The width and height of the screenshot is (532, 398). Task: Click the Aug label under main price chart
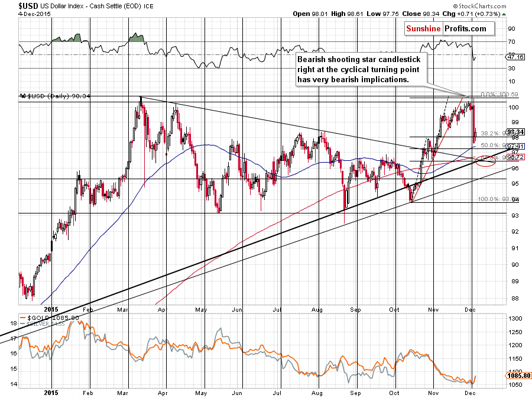click(x=317, y=309)
